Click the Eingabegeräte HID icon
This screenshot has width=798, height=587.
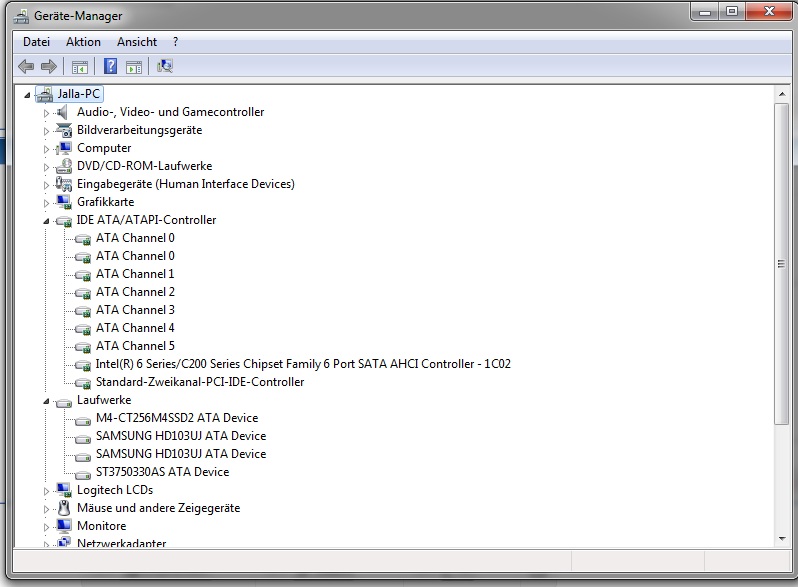[x=64, y=184]
